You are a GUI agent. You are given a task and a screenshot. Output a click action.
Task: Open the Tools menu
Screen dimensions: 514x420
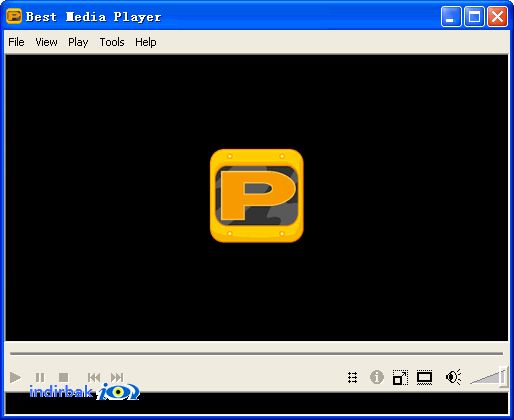112,42
